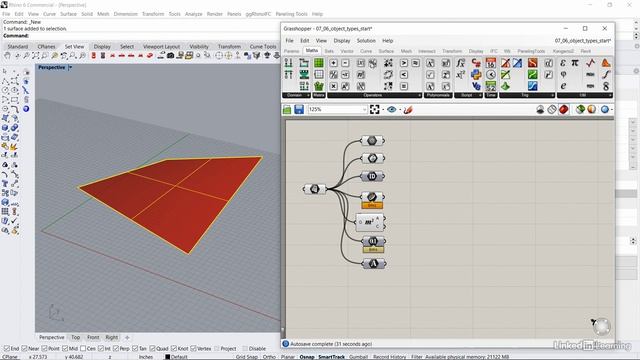640x360 pixels.
Task: Pick the Larger Than comparison component
Action: click(x=404, y=63)
